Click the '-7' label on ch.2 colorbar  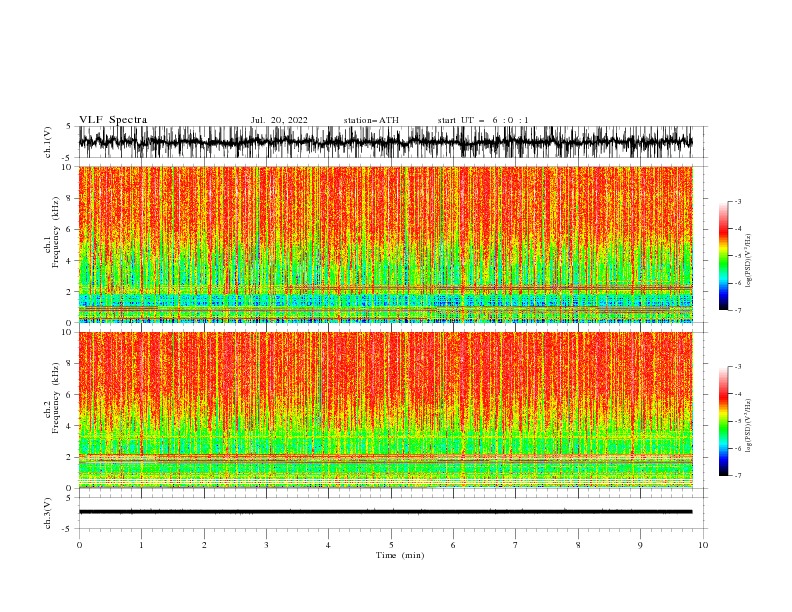(x=737, y=475)
